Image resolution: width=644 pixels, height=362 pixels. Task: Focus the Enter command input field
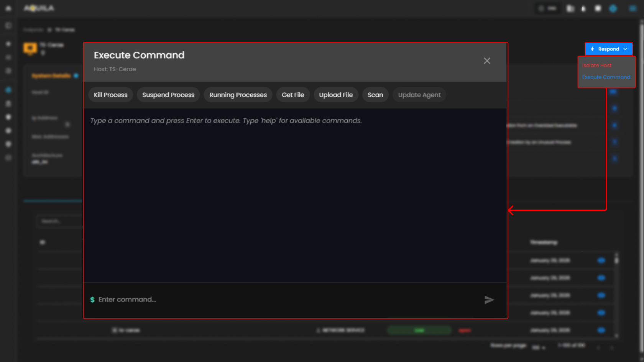pos(284,300)
